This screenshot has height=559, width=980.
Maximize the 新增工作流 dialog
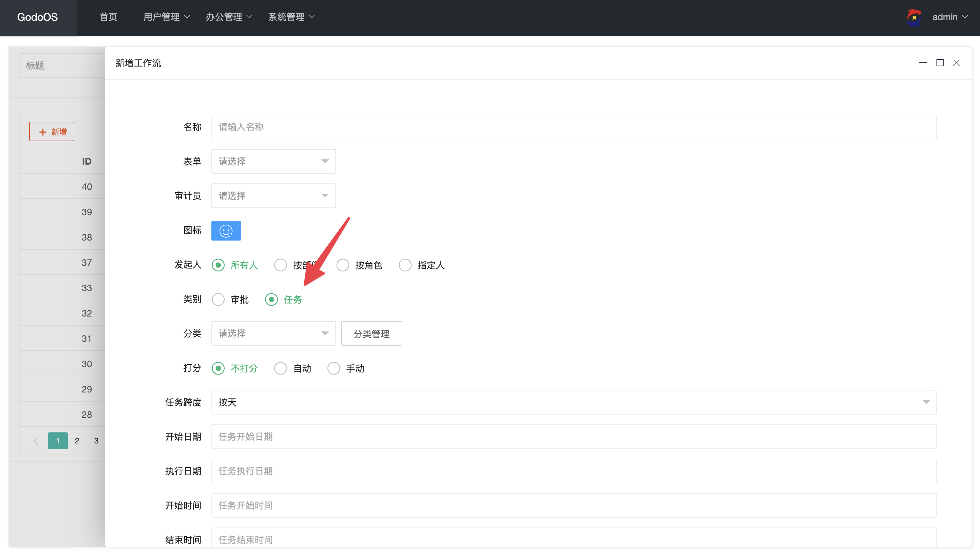pos(940,63)
